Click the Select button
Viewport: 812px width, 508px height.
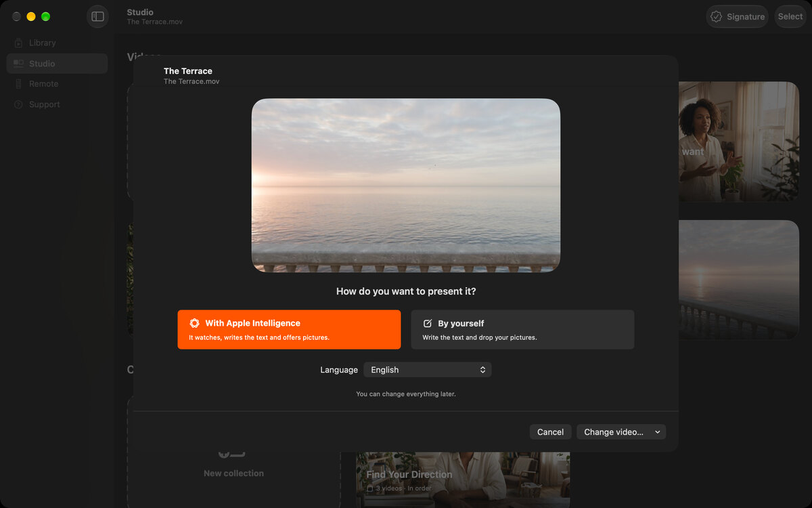pyautogui.click(x=790, y=16)
